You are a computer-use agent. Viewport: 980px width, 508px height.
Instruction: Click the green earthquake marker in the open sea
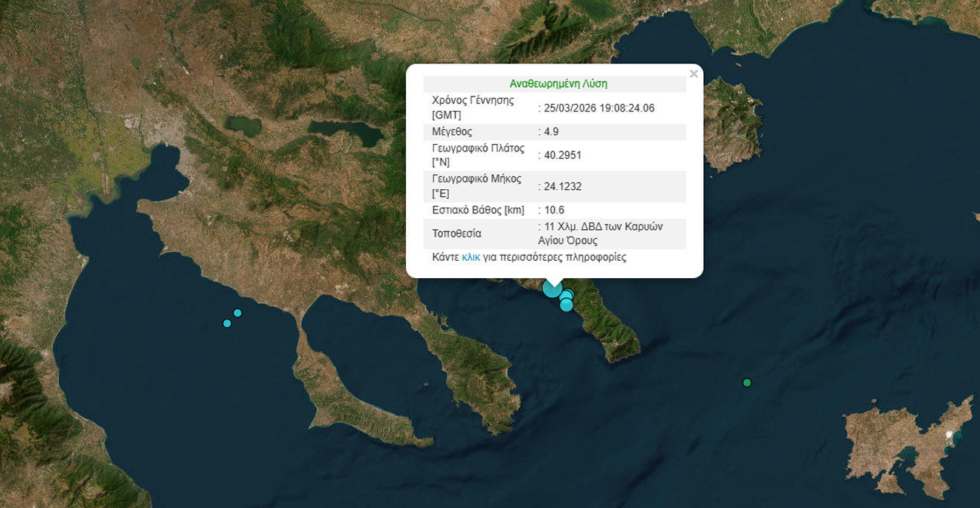coord(747,383)
